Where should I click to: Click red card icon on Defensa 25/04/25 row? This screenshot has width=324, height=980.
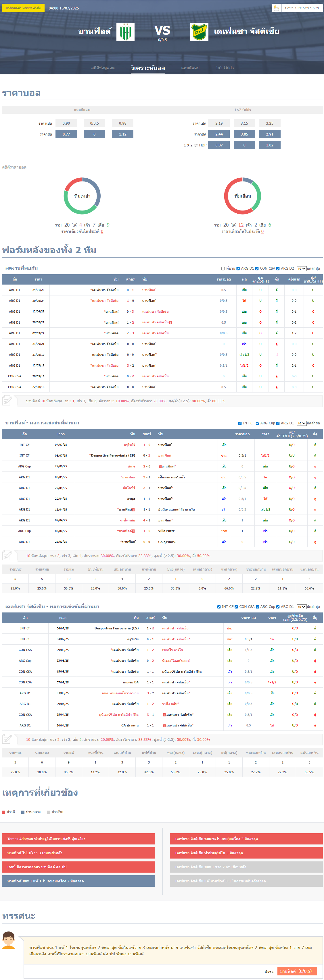tap(164, 715)
